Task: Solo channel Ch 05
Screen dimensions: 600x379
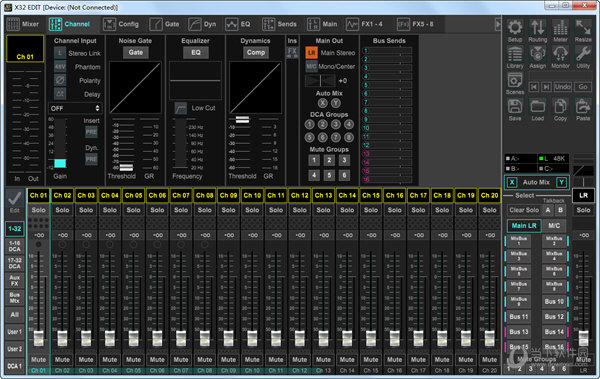Action: click(134, 210)
